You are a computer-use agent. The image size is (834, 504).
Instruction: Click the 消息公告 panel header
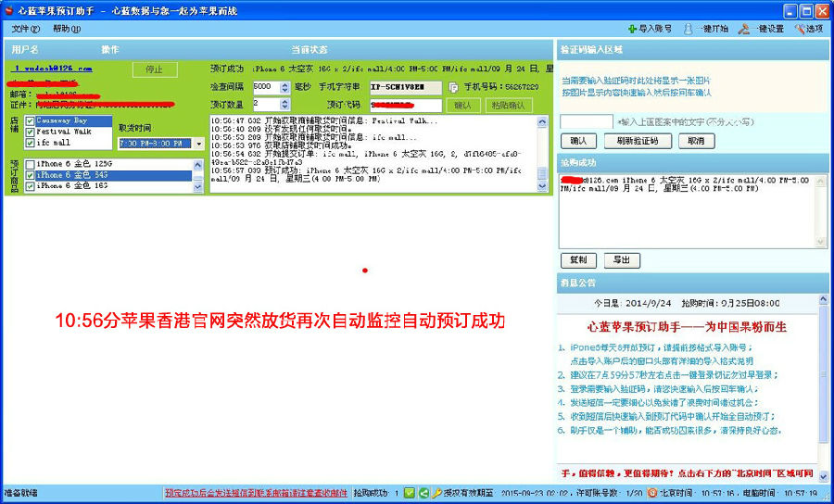(693, 283)
